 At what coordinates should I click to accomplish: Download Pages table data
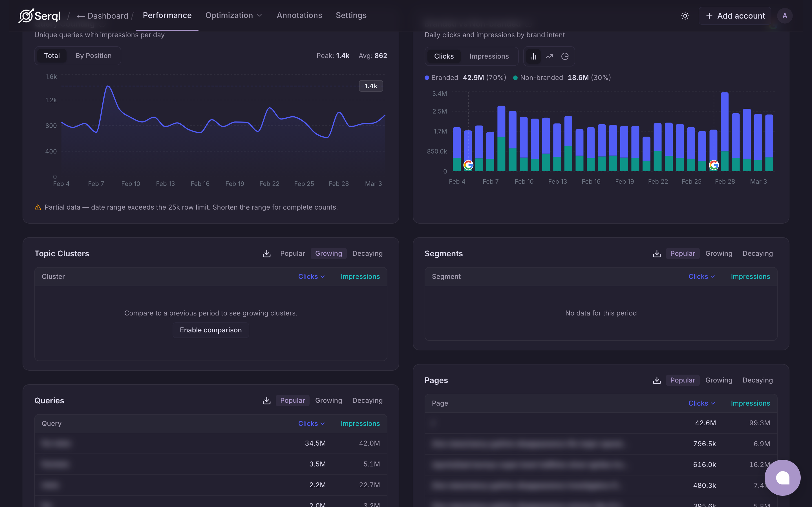pyautogui.click(x=657, y=380)
